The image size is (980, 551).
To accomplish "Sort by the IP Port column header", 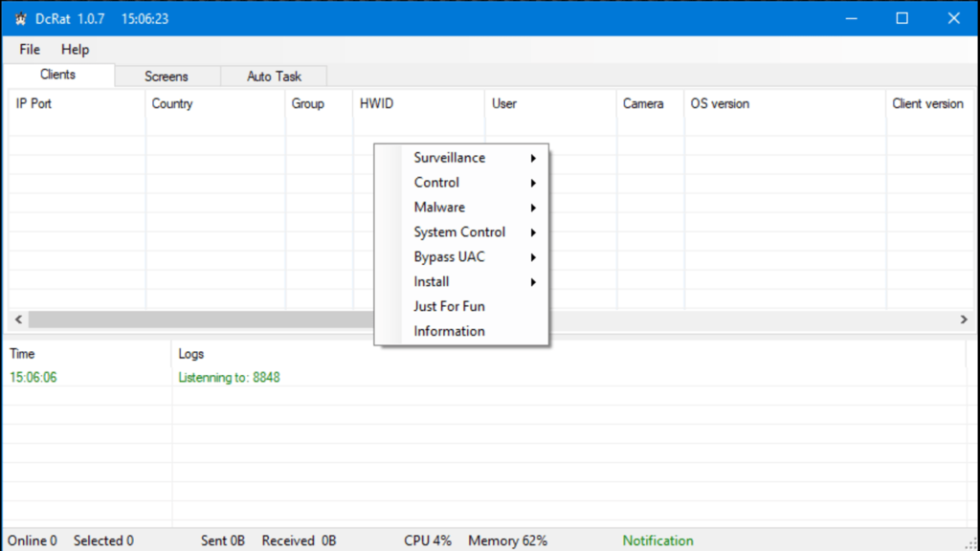I will click(x=77, y=103).
